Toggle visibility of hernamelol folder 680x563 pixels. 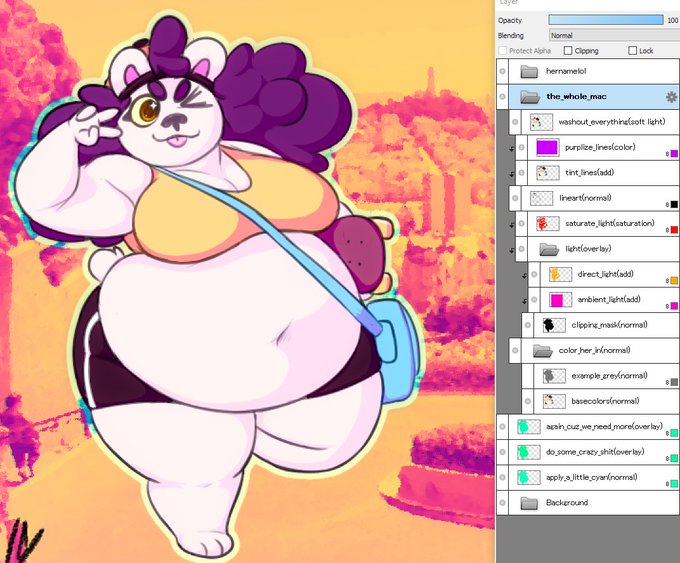tap(503, 71)
